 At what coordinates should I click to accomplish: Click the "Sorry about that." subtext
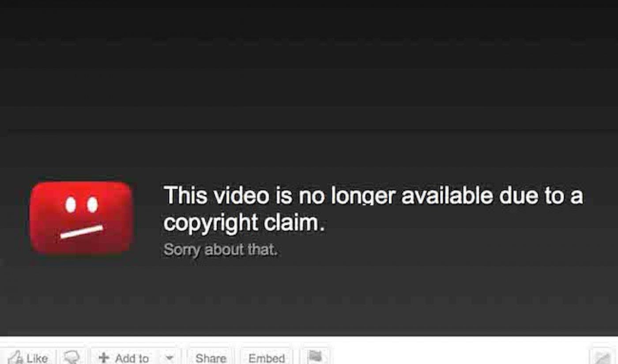pyautogui.click(x=221, y=250)
